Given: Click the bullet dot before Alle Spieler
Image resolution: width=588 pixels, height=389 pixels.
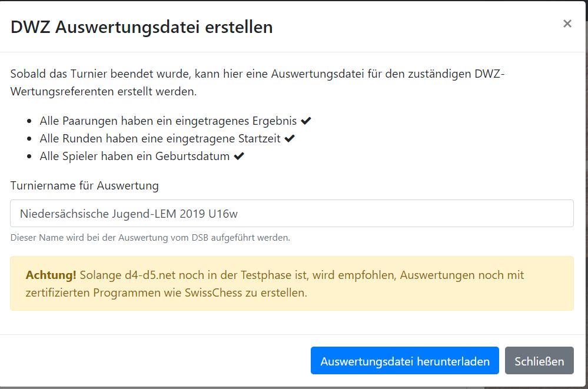Looking at the screenshot, I should point(29,157).
